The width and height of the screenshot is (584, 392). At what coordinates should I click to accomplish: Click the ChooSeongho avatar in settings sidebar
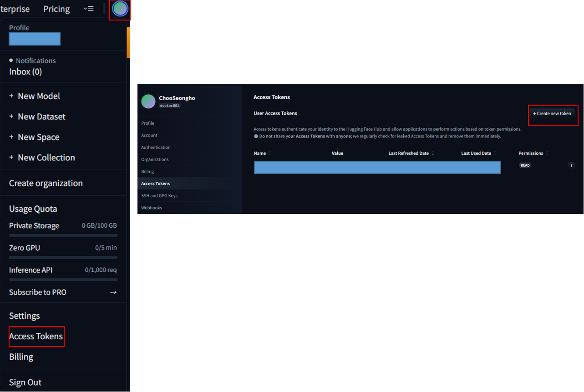(148, 102)
